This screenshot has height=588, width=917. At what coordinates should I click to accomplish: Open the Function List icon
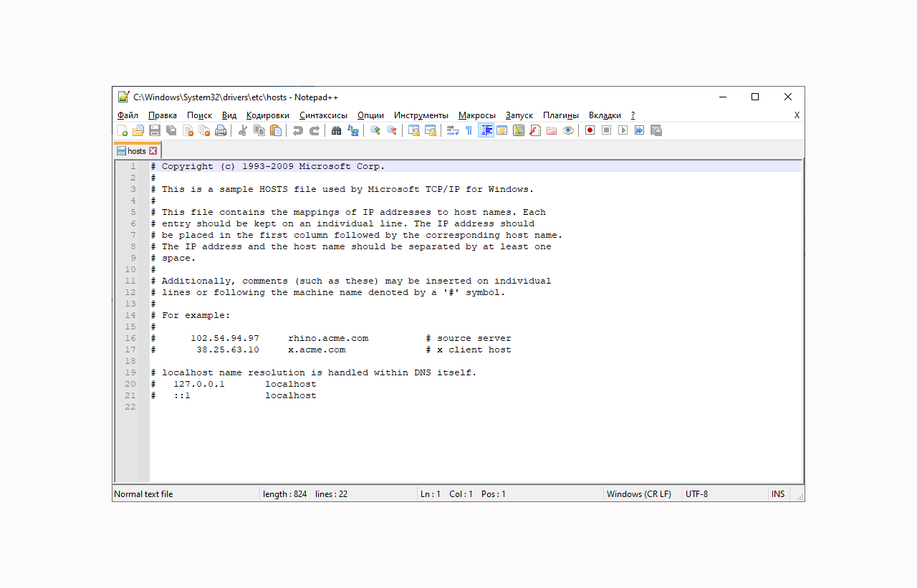535,130
